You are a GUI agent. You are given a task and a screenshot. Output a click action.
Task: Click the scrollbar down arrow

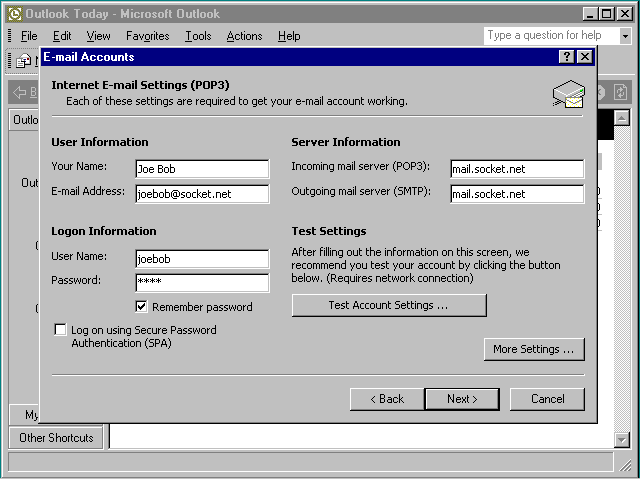pyautogui.click(x=621, y=440)
